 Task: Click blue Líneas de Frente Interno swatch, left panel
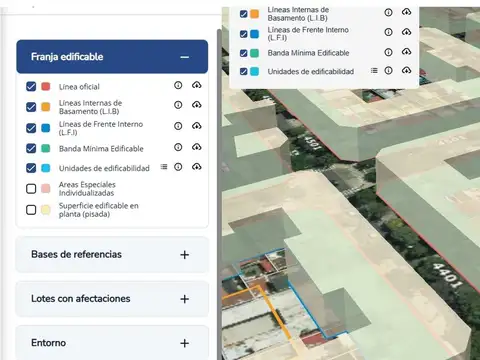tap(46, 128)
